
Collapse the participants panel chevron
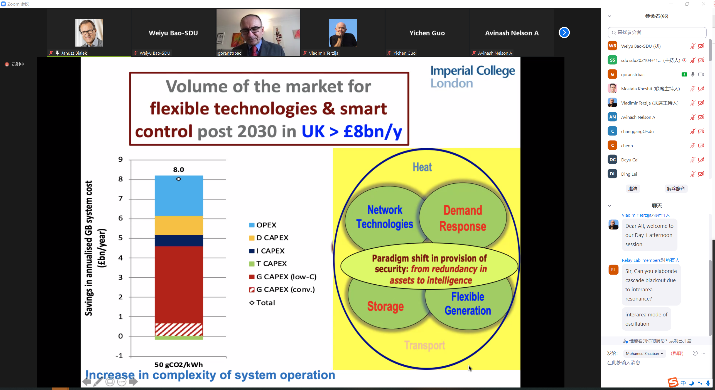click(609, 16)
